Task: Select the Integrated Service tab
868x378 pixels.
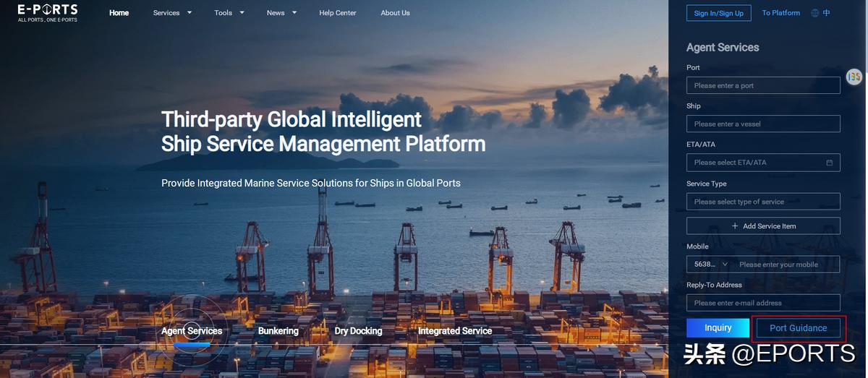Action: click(455, 331)
